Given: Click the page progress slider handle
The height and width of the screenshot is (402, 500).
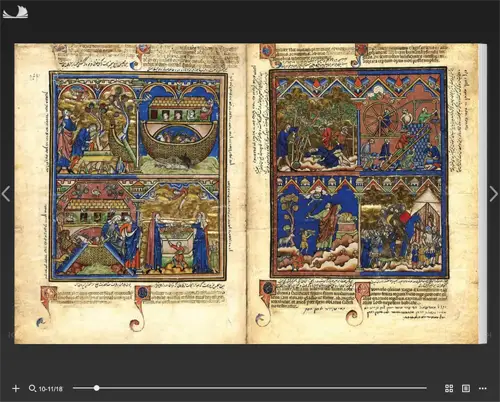Looking at the screenshot, I should click(96, 388).
